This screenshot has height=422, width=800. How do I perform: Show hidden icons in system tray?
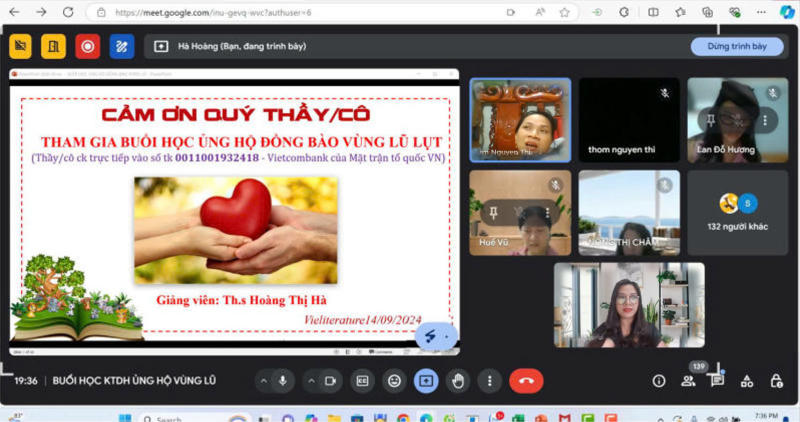660,418
